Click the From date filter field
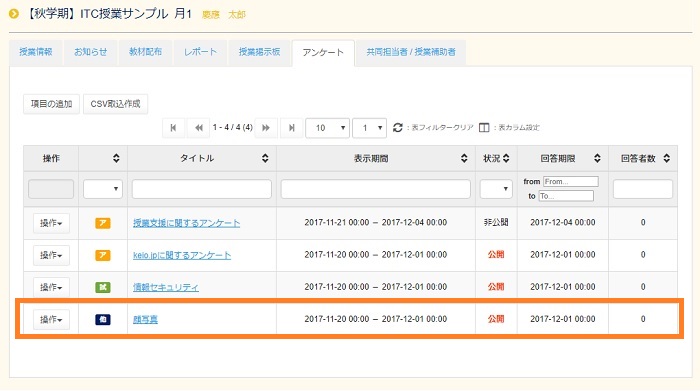 (x=571, y=182)
